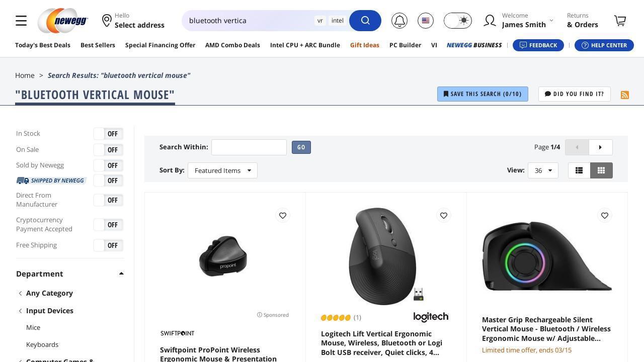Click the Save This Search button
The height and width of the screenshot is (362, 644).
[482, 94]
